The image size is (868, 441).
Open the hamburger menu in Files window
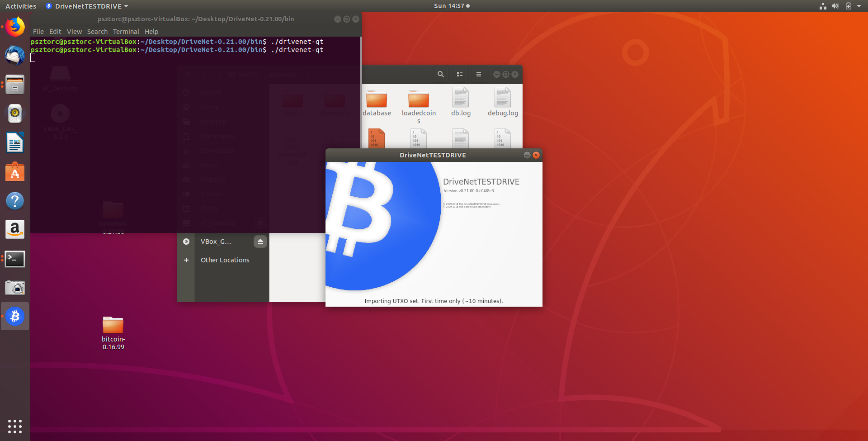click(479, 74)
